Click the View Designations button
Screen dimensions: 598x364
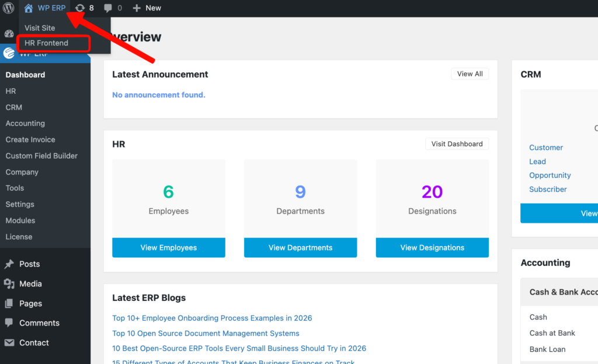[x=432, y=248]
